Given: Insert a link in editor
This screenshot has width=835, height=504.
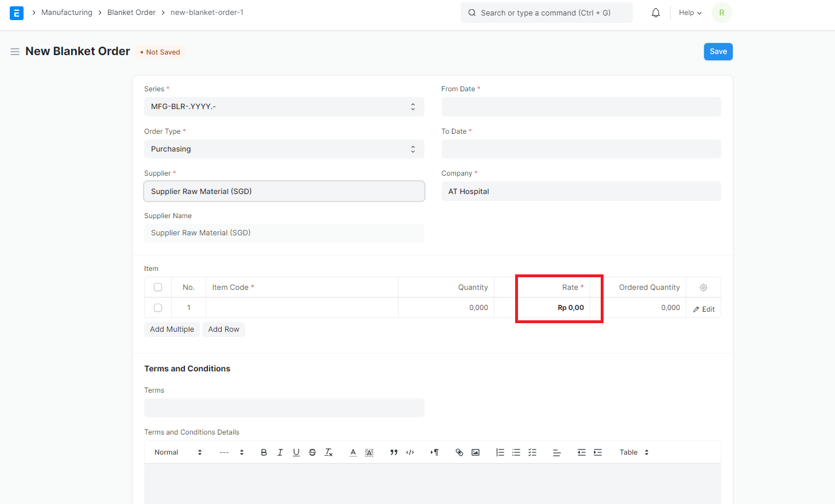Looking at the screenshot, I should coord(459,452).
